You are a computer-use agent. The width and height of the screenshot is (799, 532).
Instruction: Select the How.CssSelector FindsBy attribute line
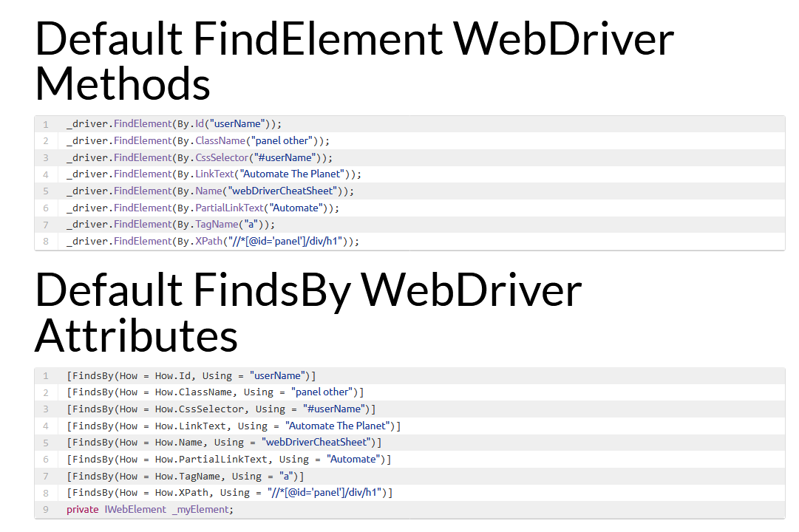tap(221, 409)
